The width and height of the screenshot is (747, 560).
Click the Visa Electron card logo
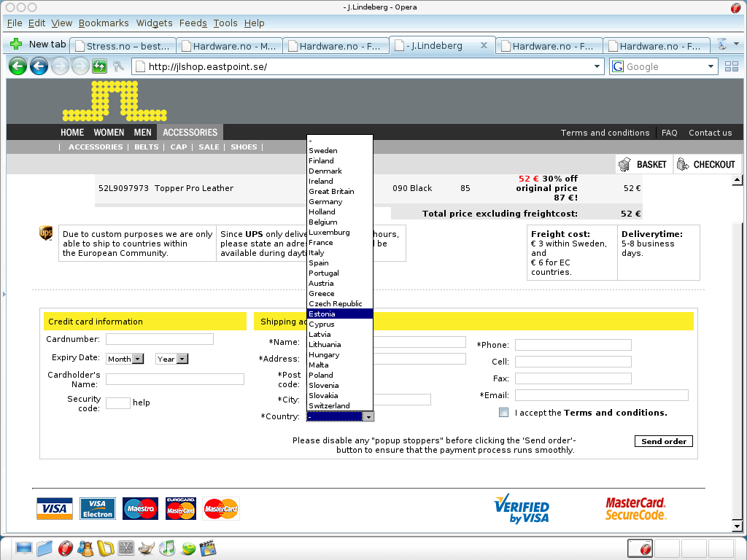(x=97, y=508)
